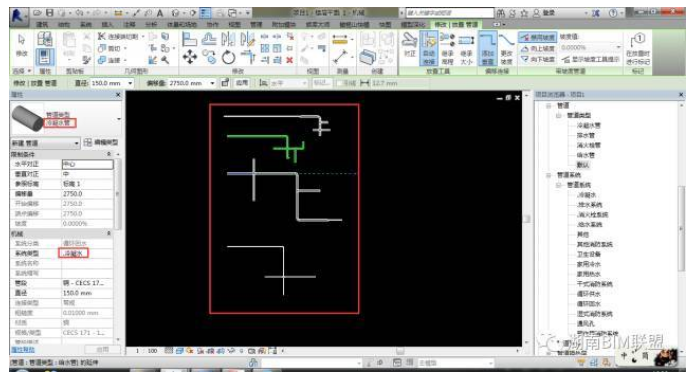
Task: Select the Copy tool in Modify panel
Action: (x=209, y=57)
